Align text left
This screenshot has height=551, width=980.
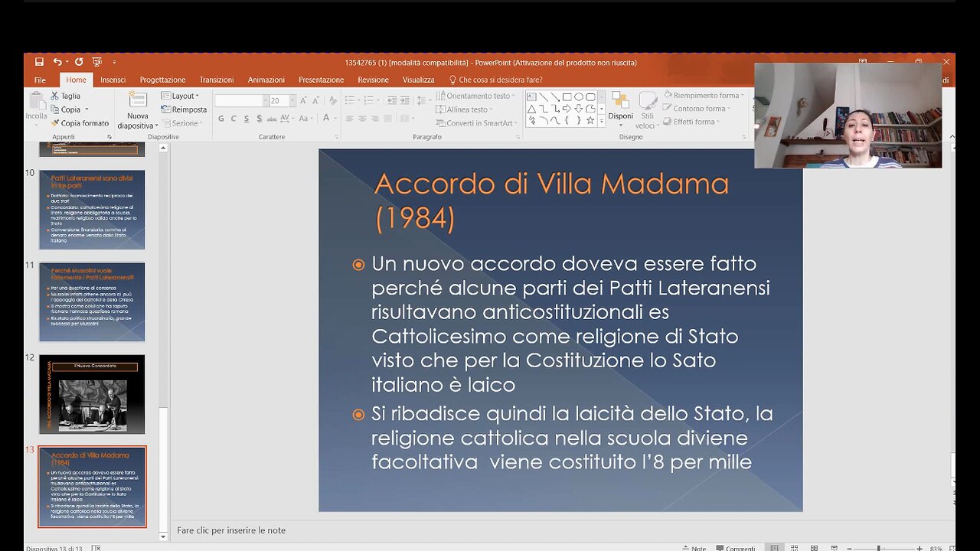click(349, 119)
